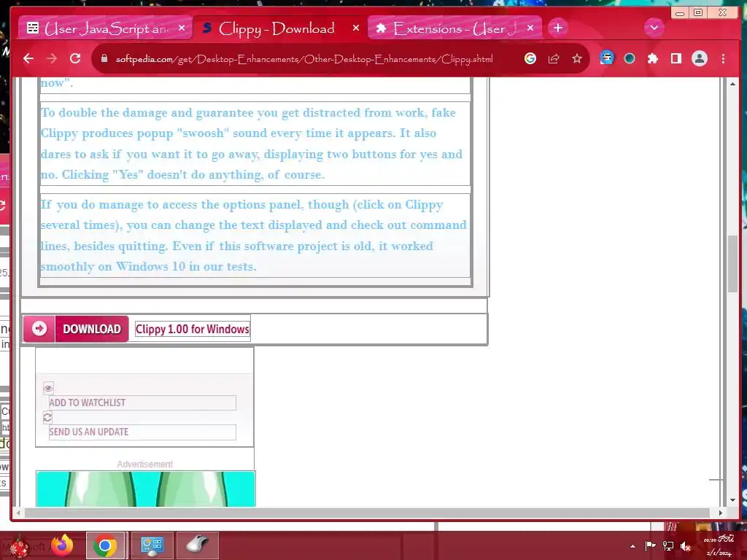Close the Clippy - Download tab
747x560 pixels.
tap(356, 28)
